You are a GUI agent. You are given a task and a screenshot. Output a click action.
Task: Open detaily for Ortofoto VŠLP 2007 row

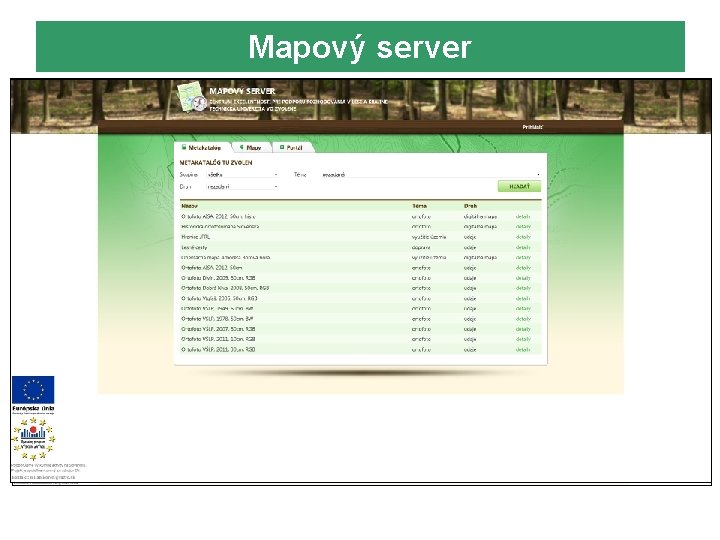pos(523,329)
